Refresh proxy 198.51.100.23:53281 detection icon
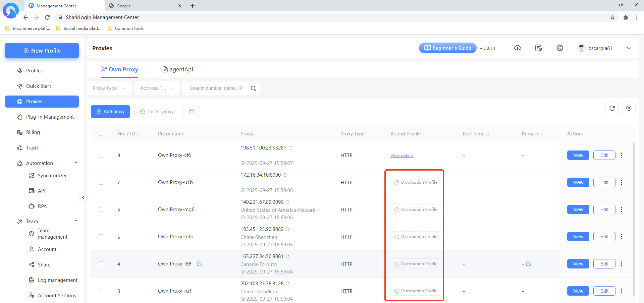Viewport: 644px width, 303px height. [290, 148]
